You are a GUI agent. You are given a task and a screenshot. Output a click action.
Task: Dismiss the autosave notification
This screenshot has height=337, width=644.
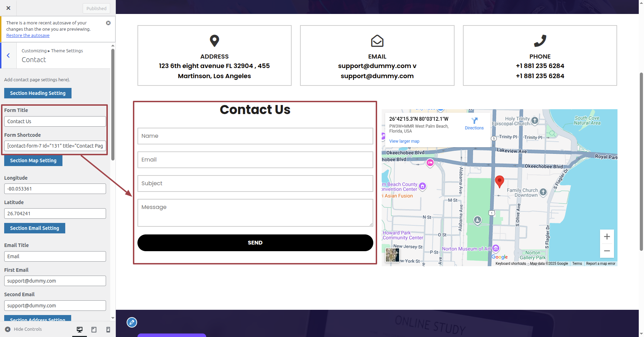tap(108, 23)
